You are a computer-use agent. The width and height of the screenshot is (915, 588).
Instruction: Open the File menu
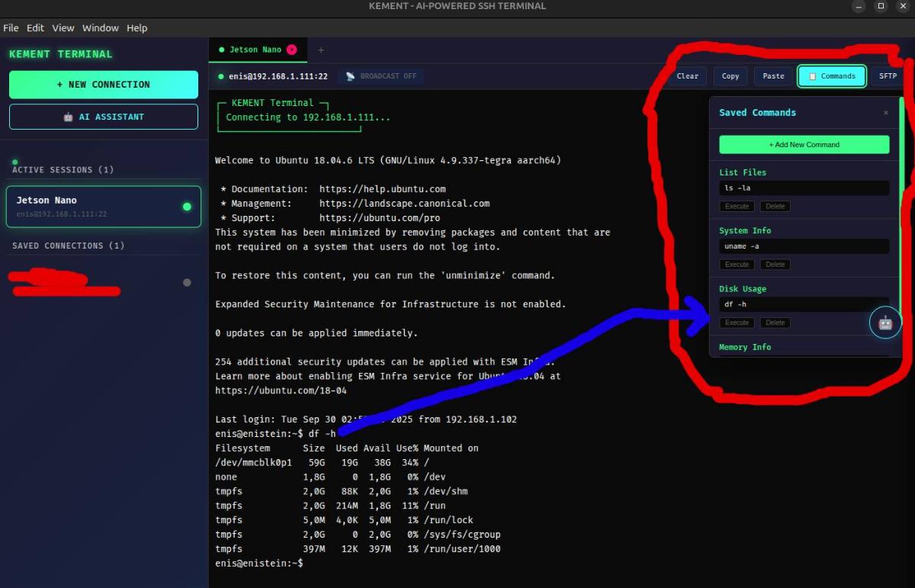(11, 28)
